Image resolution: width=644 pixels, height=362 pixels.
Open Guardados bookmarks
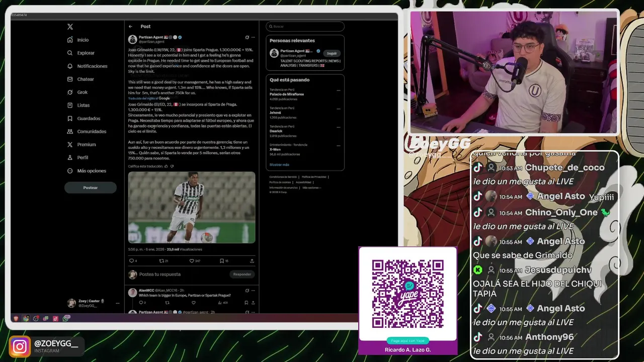tap(84, 118)
